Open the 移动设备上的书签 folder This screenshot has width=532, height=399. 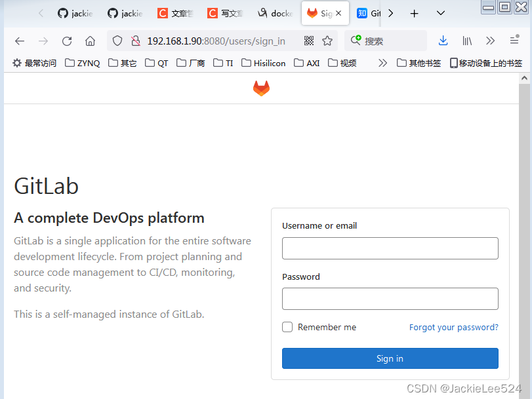point(486,63)
